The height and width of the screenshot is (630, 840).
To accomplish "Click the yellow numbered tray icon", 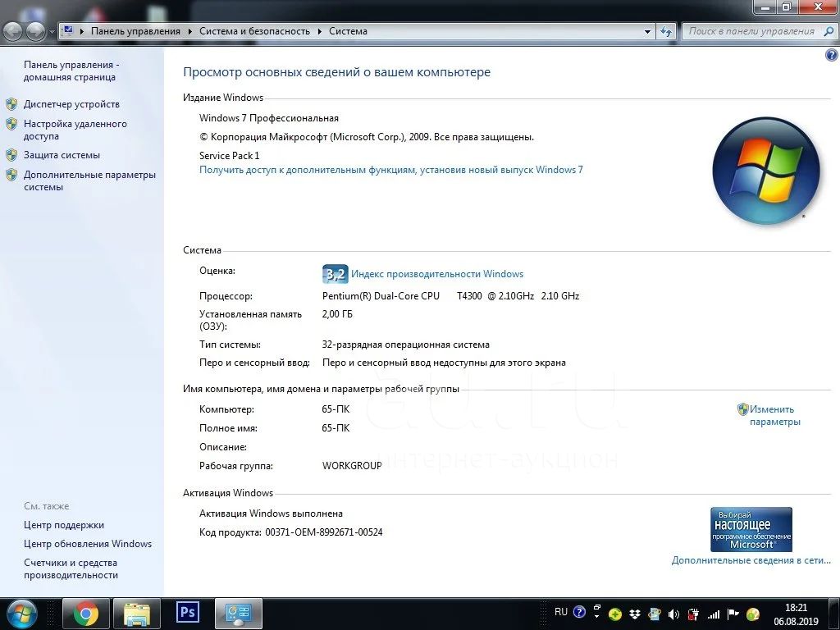I will coord(753,614).
